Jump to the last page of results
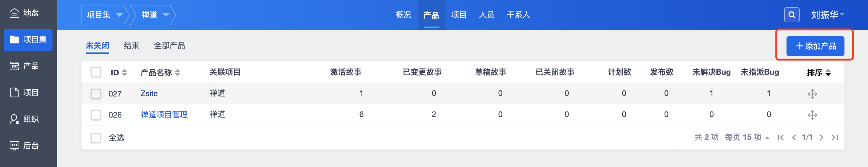 (834, 137)
